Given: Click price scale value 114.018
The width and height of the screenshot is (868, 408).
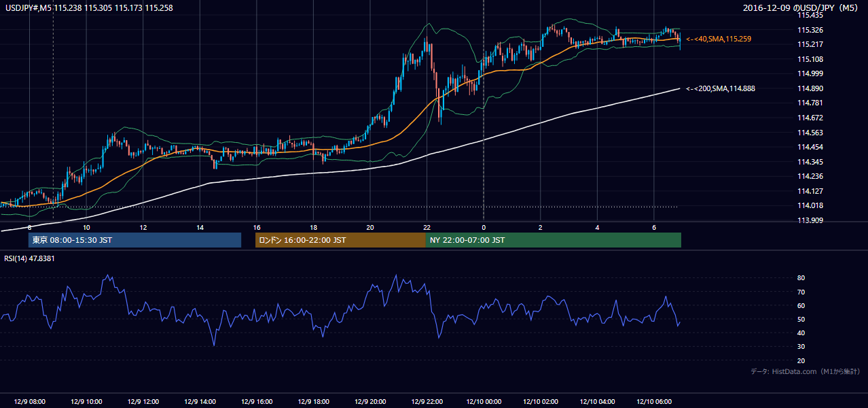Looking at the screenshot, I should (x=810, y=205).
